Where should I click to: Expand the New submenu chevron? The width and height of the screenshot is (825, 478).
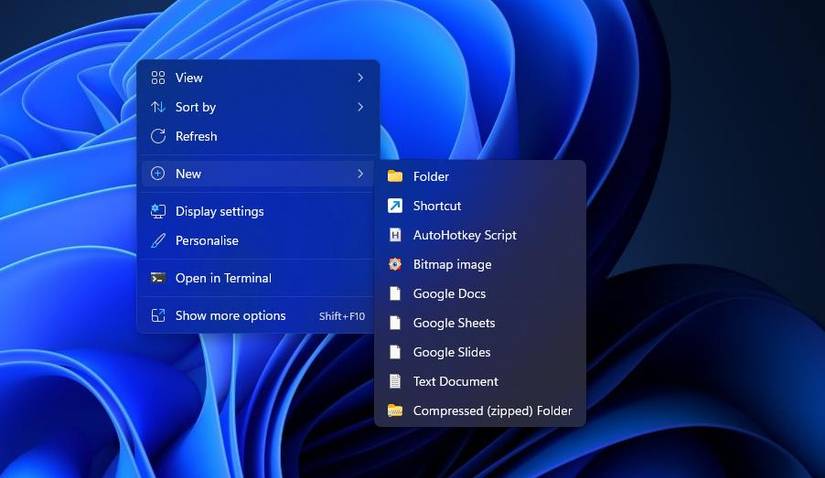(360, 174)
